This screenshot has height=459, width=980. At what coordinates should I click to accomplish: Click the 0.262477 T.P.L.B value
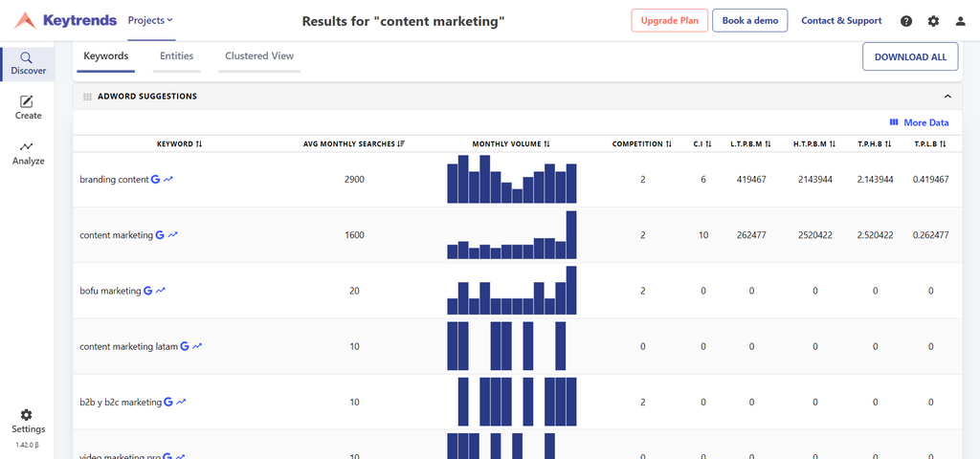930,235
